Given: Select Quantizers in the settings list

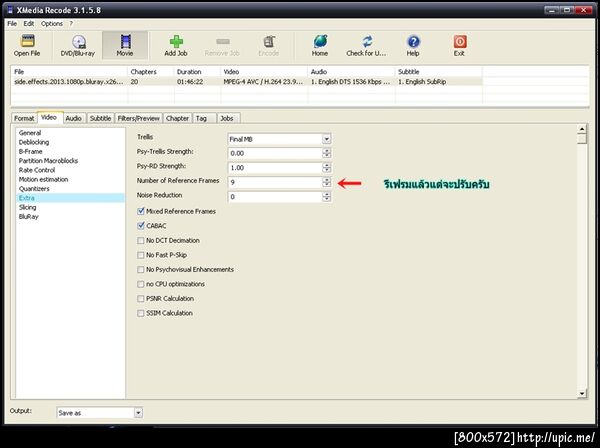Looking at the screenshot, I should tap(34, 189).
